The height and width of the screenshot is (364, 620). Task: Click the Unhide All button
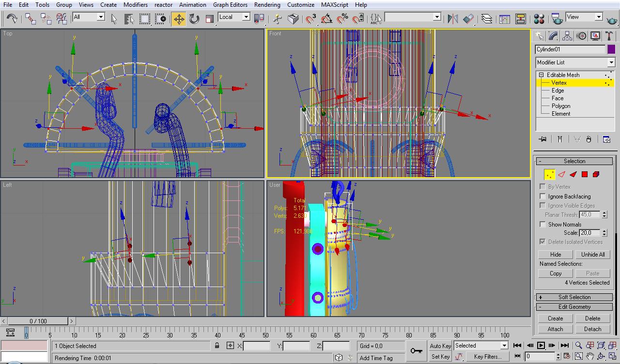click(593, 254)
